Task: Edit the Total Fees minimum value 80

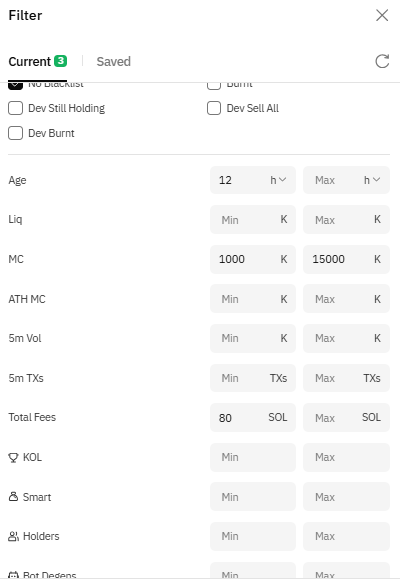Action: click(253, 418)
